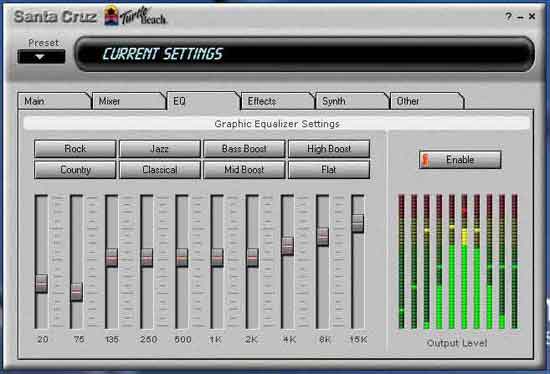Apply the Jazz equalizer preset
Image resolution: width=550 pixels, height=374 pixels.
click(x=160, y=149)
